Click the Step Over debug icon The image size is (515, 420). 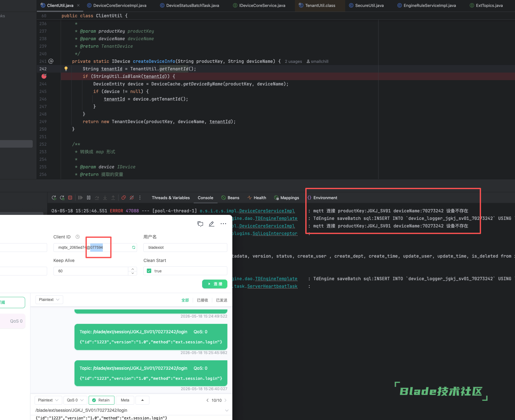tap(97, 198)
